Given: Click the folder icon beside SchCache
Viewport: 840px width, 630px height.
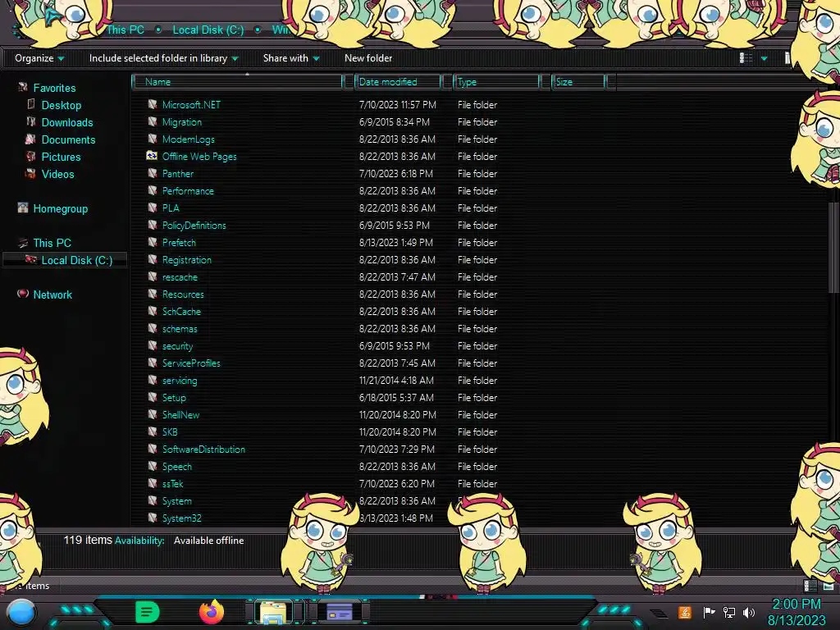Looking at the screenshot, I should coord(152,311).
